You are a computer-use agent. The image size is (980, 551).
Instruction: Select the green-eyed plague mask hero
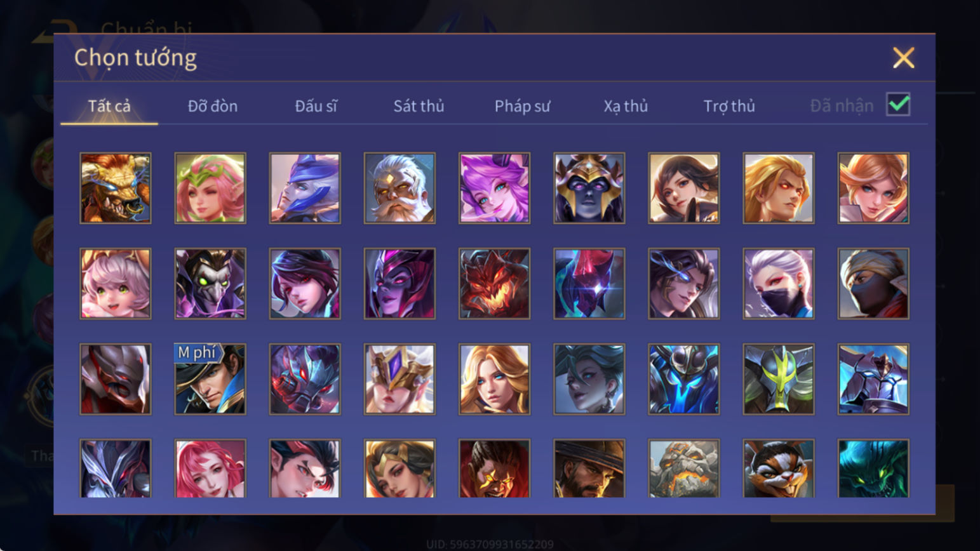click(x=210, y=283)
